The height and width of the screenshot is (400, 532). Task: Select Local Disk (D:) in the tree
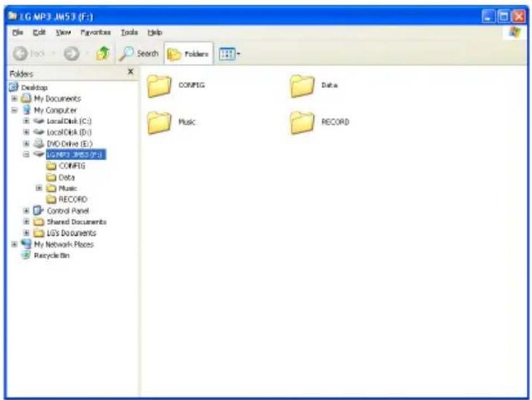(x=69, y=133)
